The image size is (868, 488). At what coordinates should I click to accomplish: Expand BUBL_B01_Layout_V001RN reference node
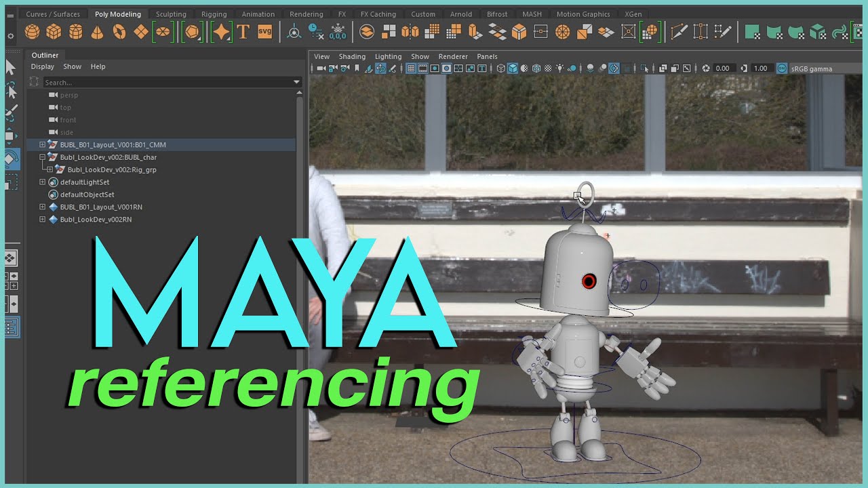[43, 207]
